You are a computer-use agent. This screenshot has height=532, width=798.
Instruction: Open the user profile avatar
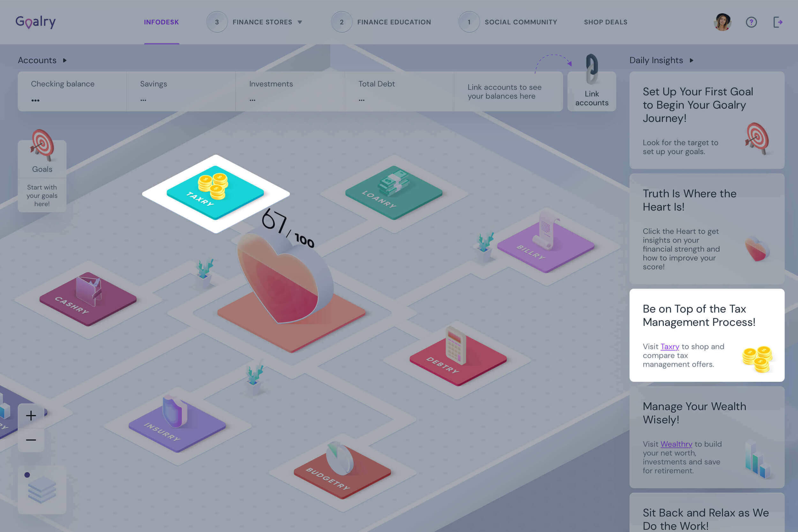(722, 22)
